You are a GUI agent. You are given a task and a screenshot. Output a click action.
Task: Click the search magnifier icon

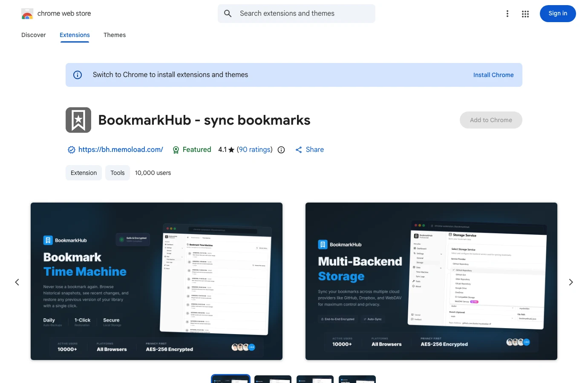228,14
